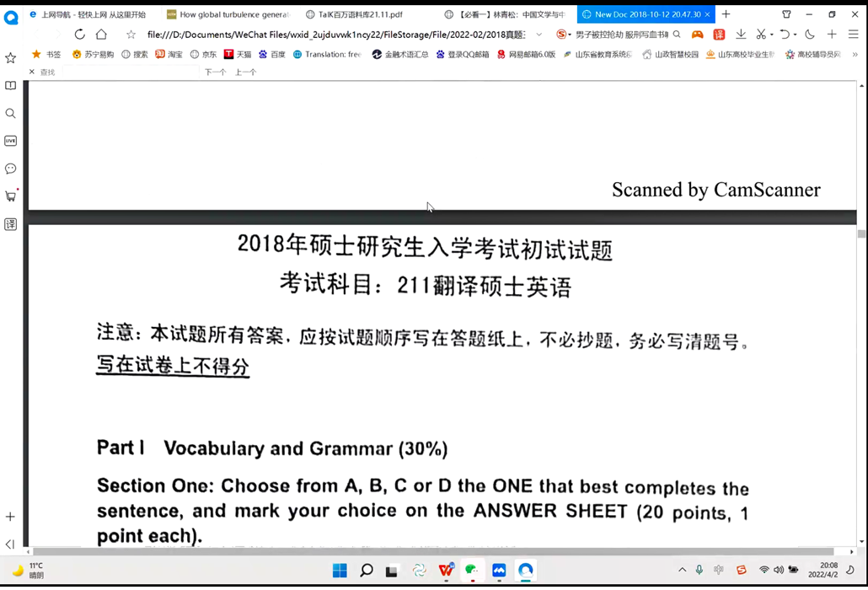Image resolution: width=868 pixels, height=590 pixels.
Task: Expand the bookmarks bar overflow chevron
Action: pyautogui.click(x=855, y=55)
